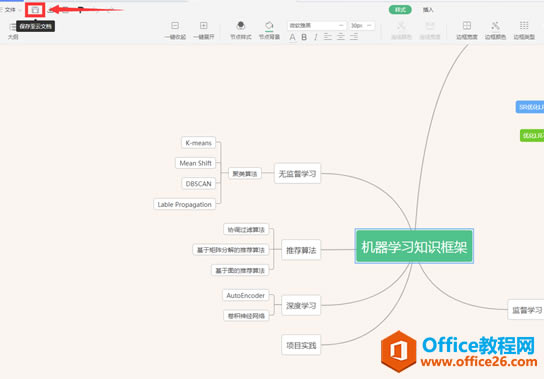This screenshot has width=544, height=379.
Task: Toggle center text alignment
Action: [x=341, y=36]
